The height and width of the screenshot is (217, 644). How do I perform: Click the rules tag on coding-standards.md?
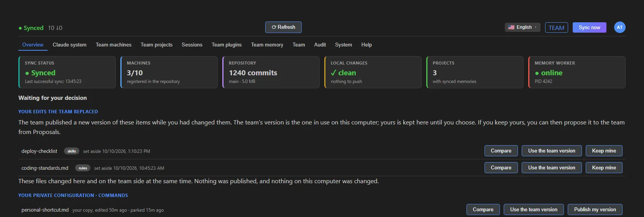click(x=83, y=168)
